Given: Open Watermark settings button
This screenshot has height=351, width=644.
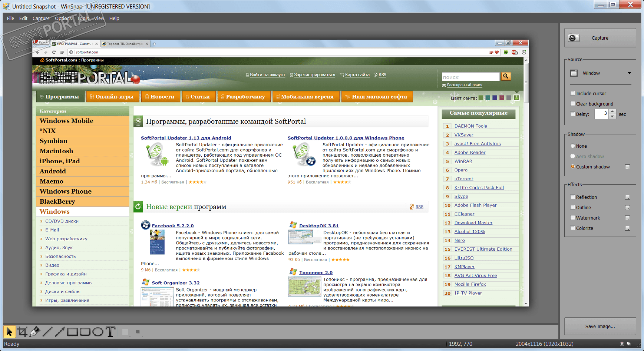Looking at the screenshot, I should click(628, 218).
